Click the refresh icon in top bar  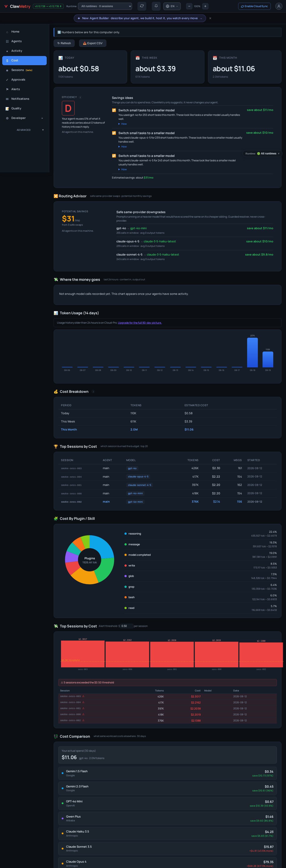142,6
